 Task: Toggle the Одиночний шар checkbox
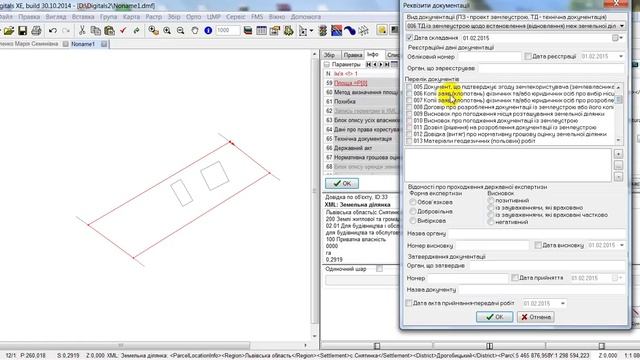[380, 269]
